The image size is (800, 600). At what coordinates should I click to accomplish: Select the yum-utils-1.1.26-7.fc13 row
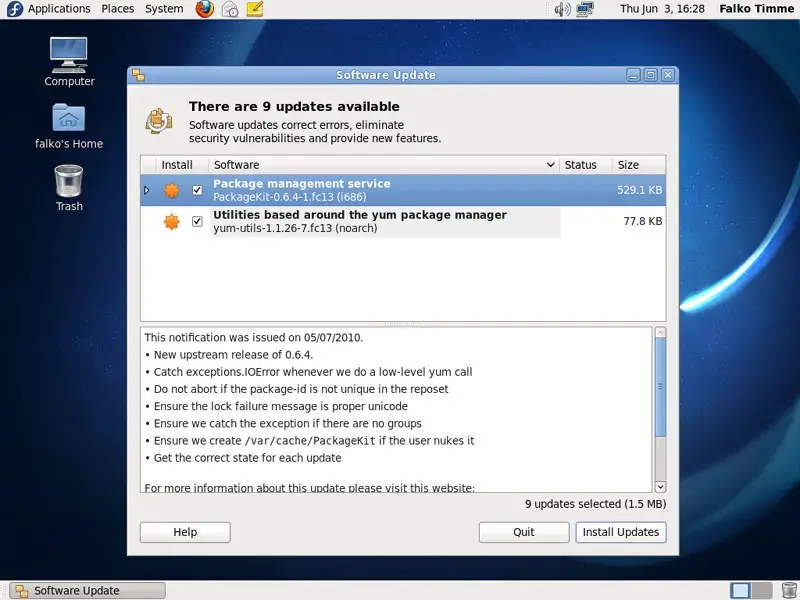point(403,221)
